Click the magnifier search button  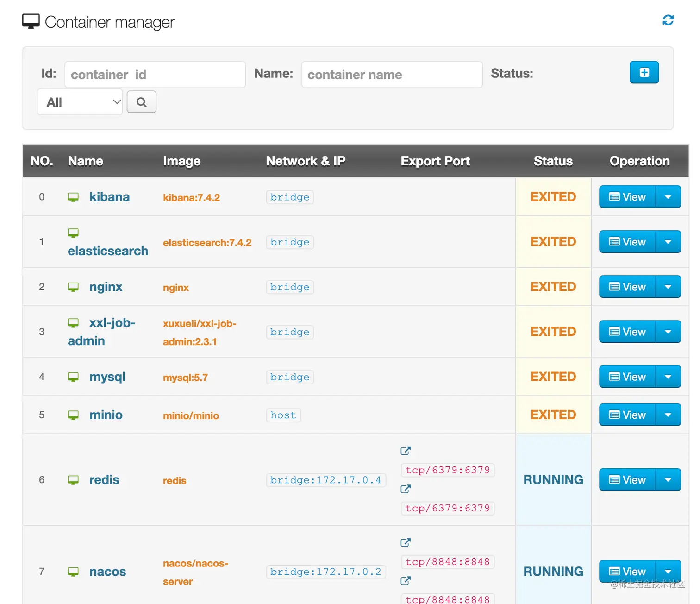[x=142, y=102]
